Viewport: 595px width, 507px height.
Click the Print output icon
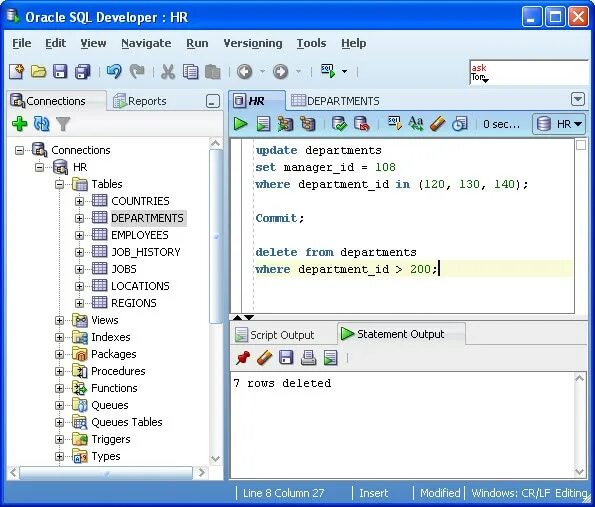pyautogui.click(x=308, y=358)
